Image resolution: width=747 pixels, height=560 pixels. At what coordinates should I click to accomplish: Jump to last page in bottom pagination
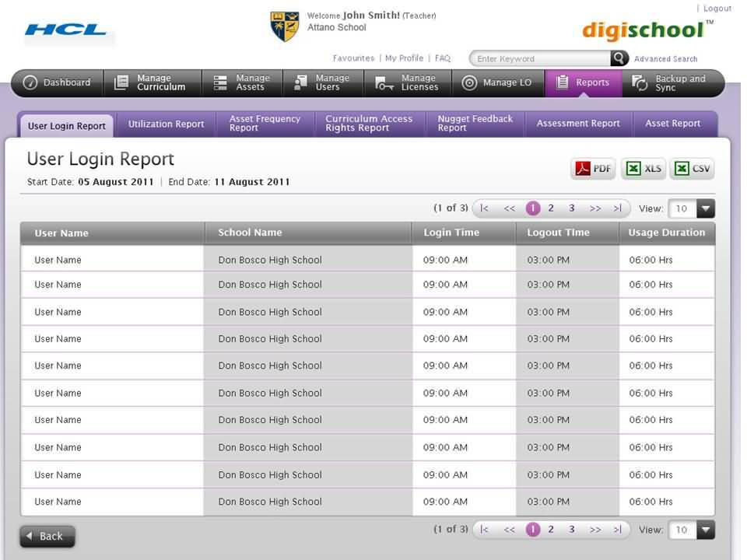coord(618,530)
